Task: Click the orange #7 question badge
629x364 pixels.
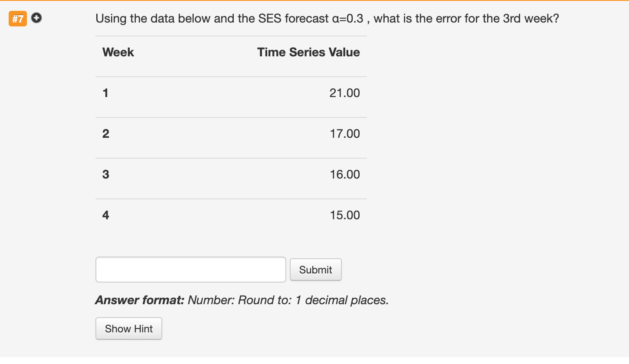Action: point(17,19)
